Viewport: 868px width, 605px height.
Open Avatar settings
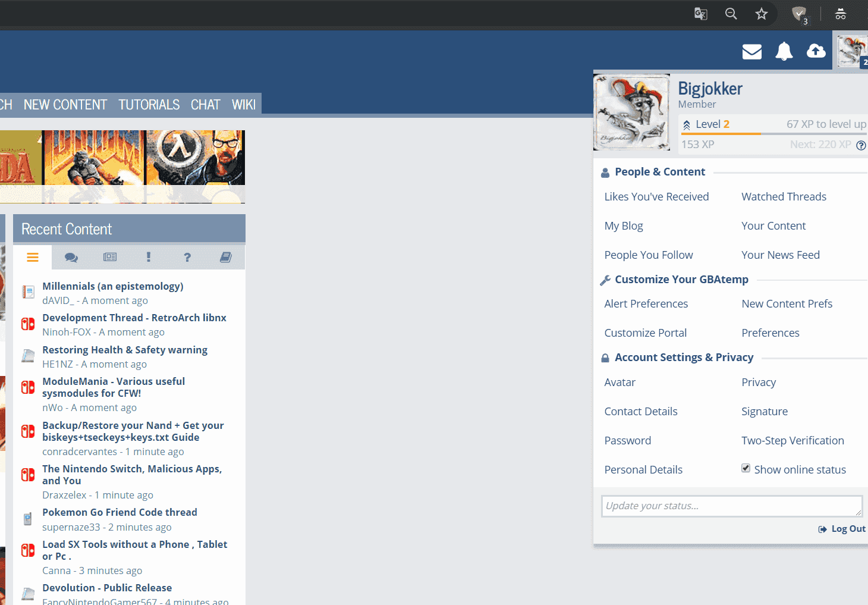pos(620,383)
